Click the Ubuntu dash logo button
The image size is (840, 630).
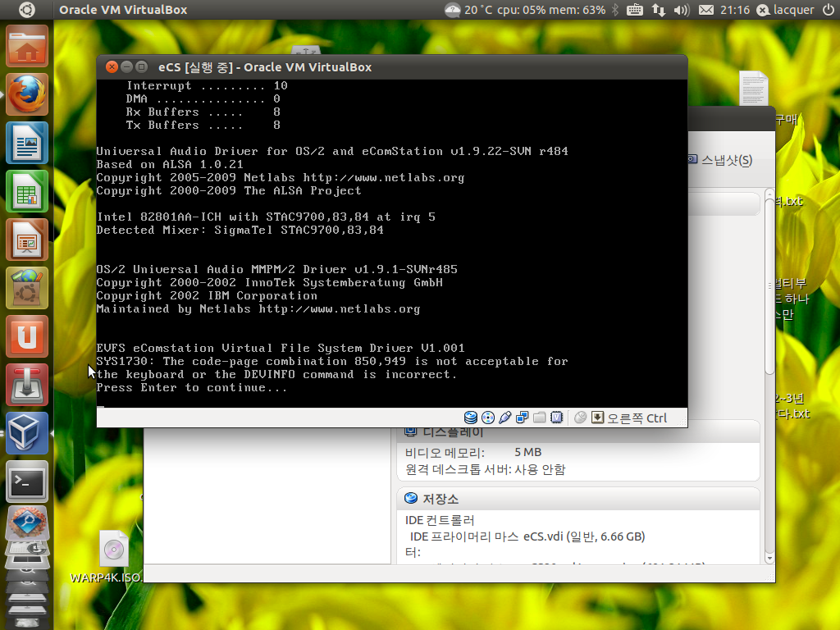27,10
